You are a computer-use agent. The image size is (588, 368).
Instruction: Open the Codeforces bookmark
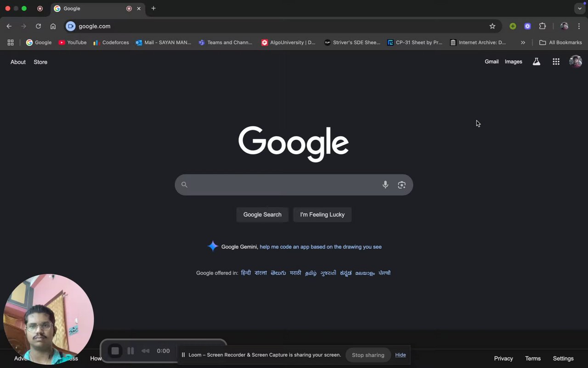pos(111,42)
